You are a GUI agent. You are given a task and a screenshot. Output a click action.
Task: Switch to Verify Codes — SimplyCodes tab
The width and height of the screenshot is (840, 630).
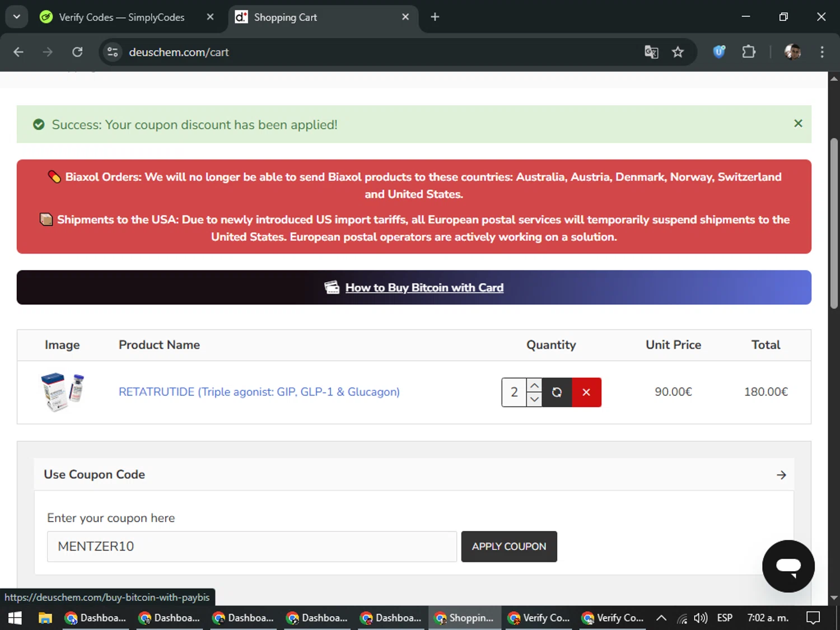tap(122, 17)
